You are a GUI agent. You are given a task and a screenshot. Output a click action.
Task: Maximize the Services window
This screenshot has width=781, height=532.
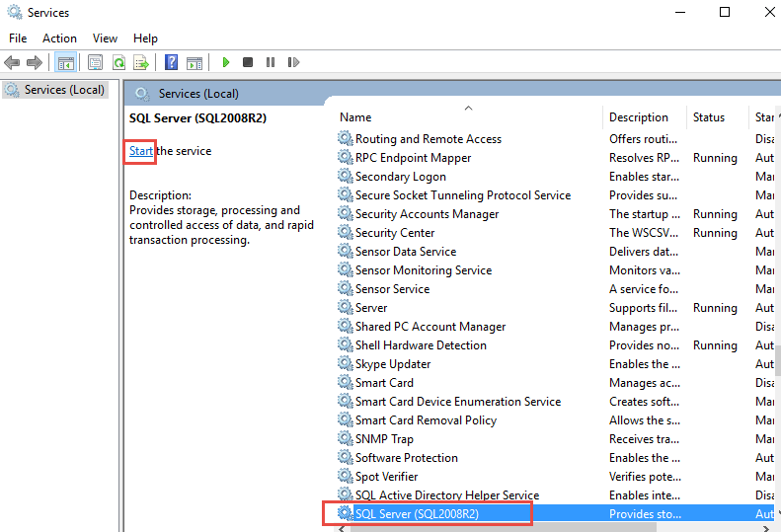pyautogui.click(x=725, y=12)
